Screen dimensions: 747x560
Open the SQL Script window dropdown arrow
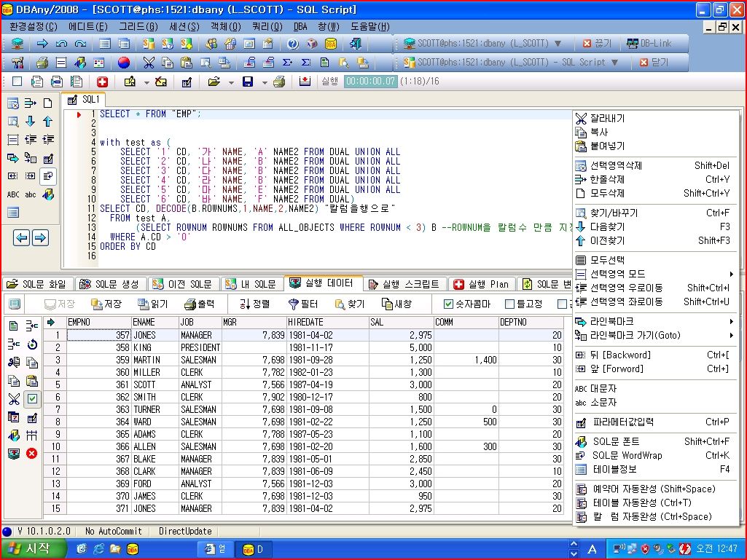coord(614,63)
